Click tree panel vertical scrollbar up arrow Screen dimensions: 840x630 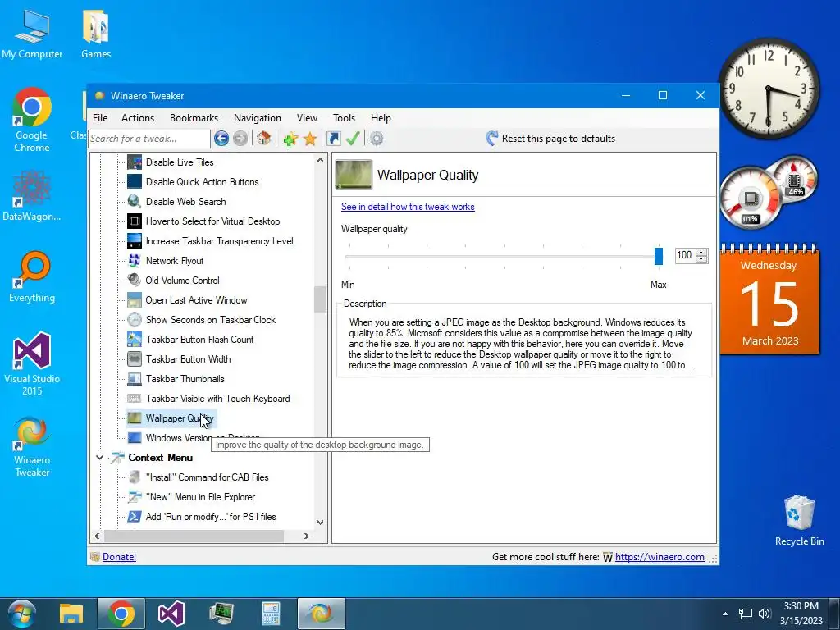coord(321,160)
